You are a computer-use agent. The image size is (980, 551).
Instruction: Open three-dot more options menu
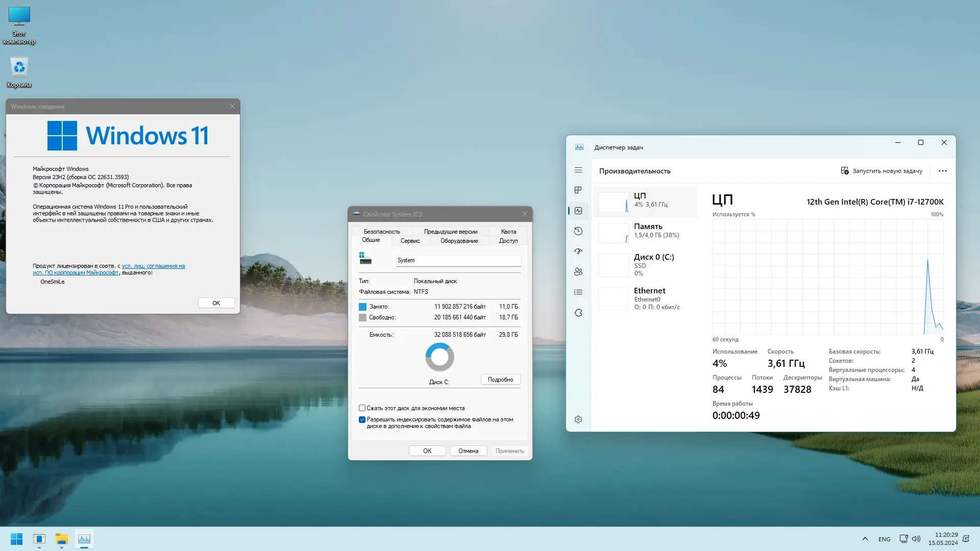pos(942,171)
